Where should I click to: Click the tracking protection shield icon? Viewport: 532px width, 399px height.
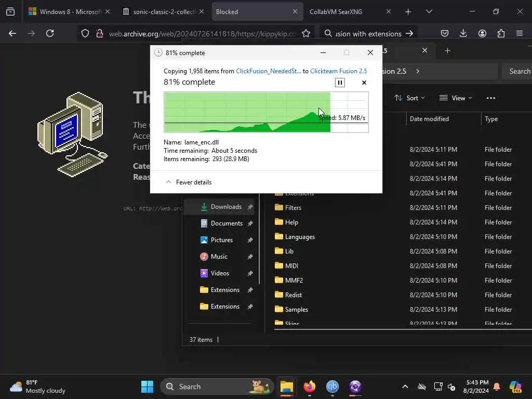point(85,33)
